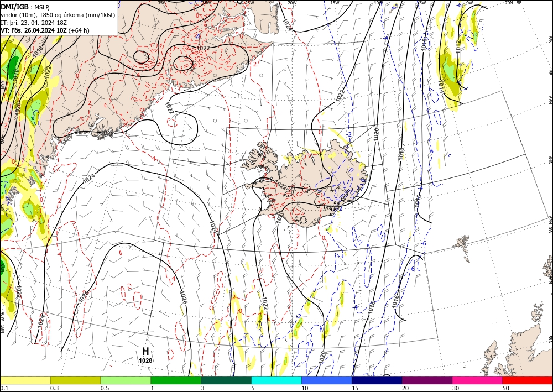553x392 pixels.
Task: Click the 'IT: þri. 23. 04. 2024 18Z' line
Action: (34, 23)
